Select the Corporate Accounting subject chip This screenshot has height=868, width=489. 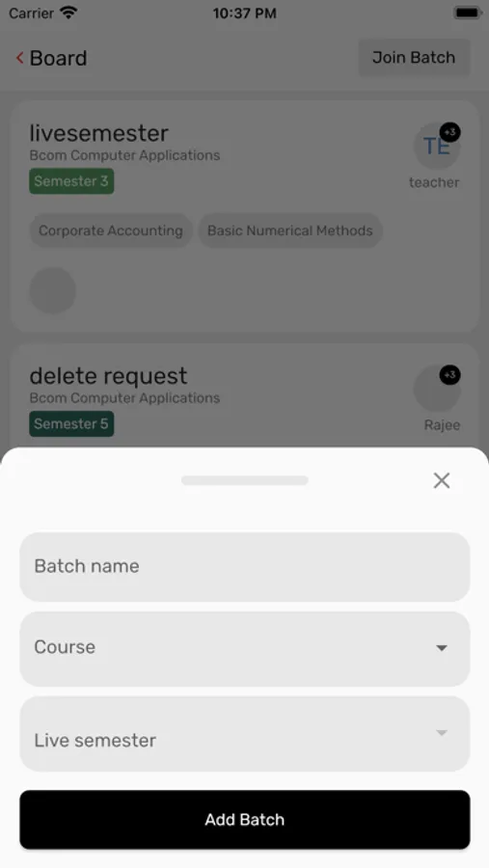111,231
